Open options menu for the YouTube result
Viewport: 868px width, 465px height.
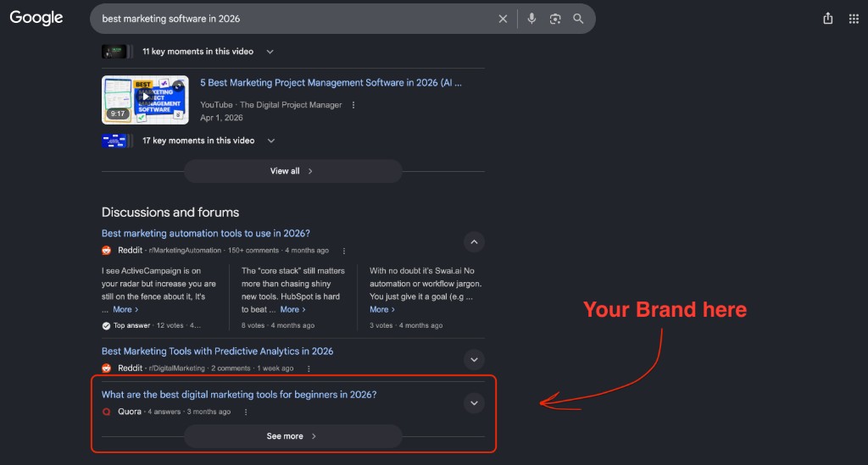[353, 105]
